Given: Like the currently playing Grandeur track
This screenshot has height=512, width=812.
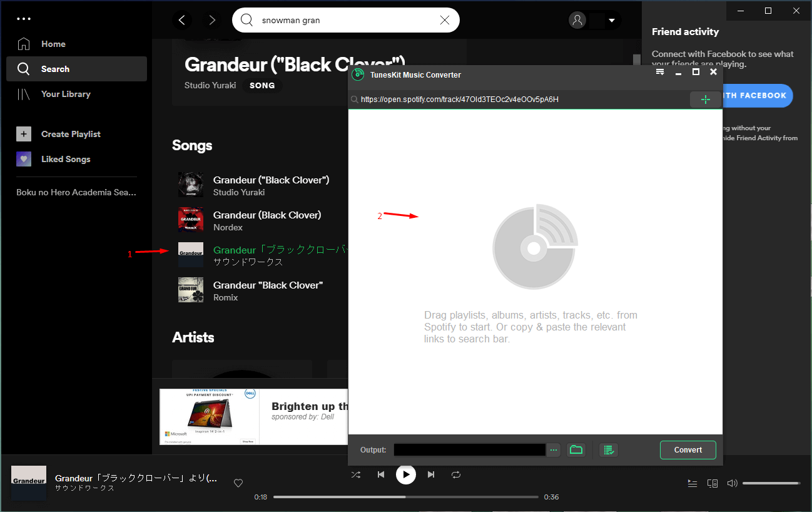Looking at the screenshot, I should [238, 483].
